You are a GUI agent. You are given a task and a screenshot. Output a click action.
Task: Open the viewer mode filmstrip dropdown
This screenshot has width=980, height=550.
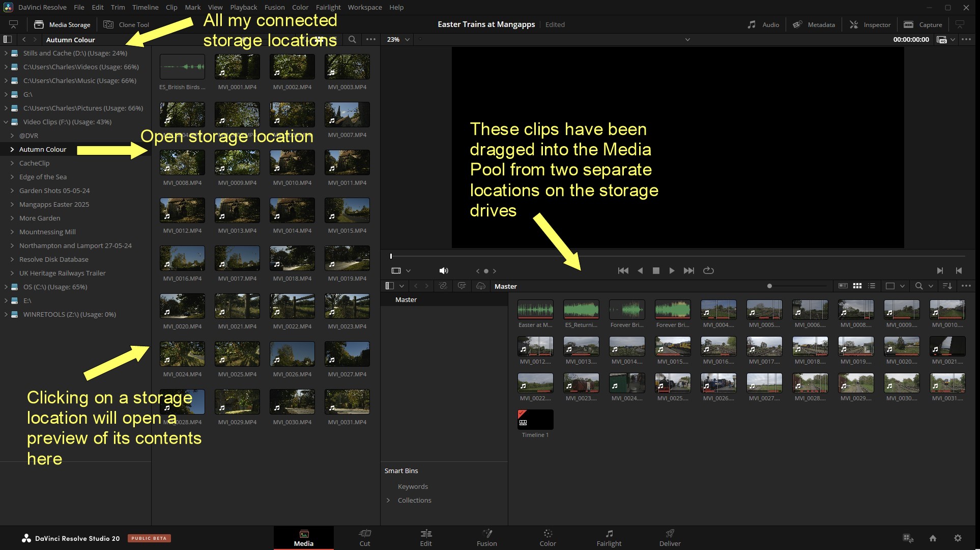pos(400,270)
